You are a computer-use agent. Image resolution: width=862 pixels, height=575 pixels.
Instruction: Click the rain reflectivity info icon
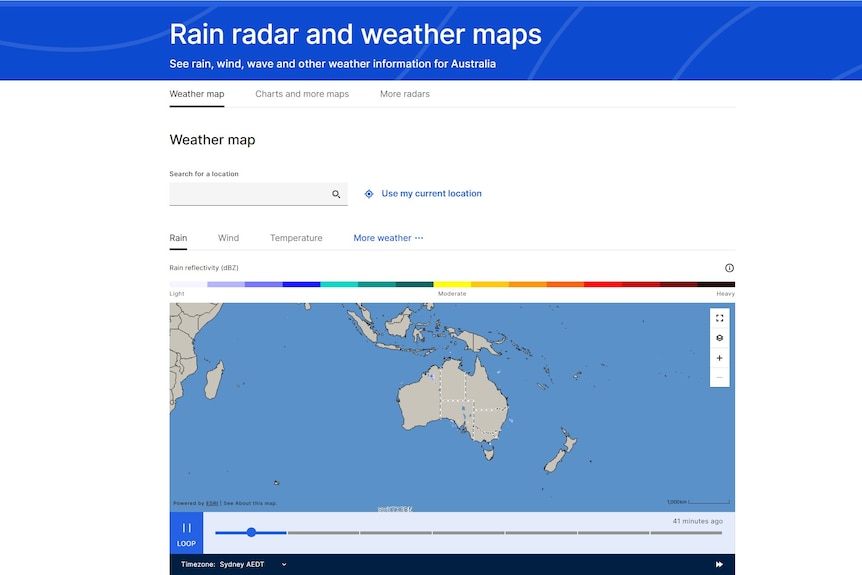point(729,268)
